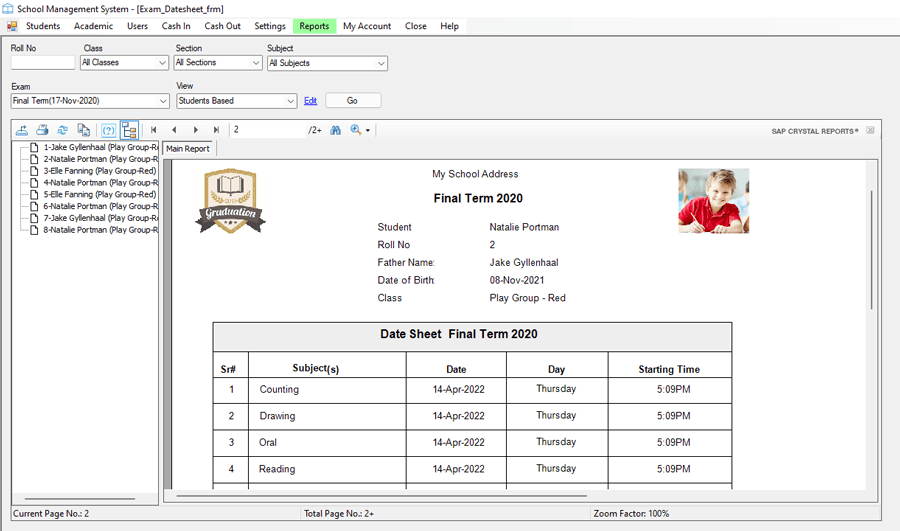
Task: Click the Print Report icon
Action: tap(42, 130)
